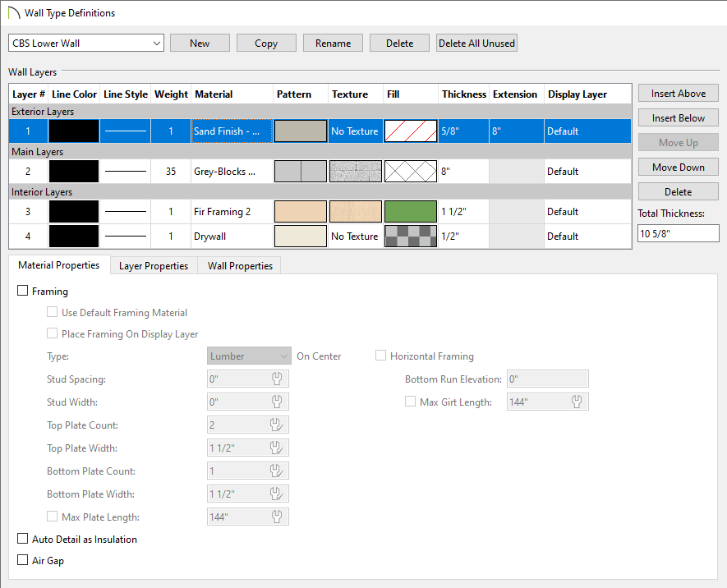Click the wrench icon in Top Plate Count field

click(276, 425)
